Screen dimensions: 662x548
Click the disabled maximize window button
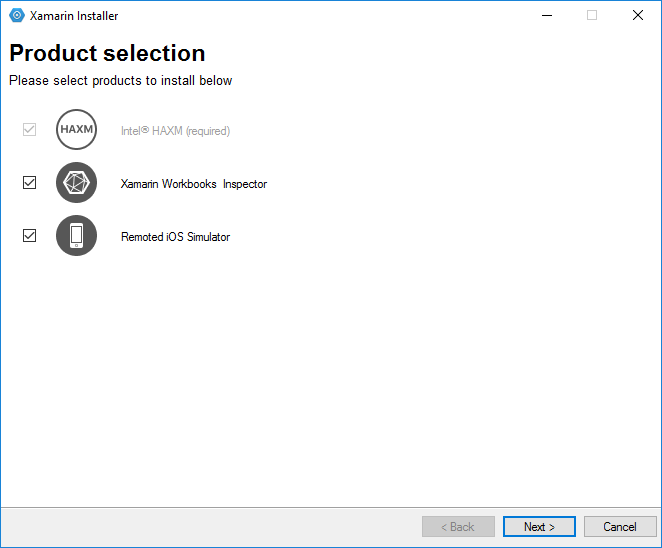pos(592,16)
